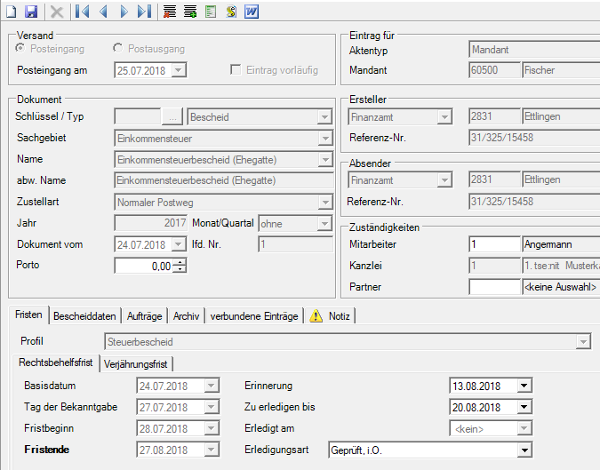Jump to the first record
Viewport: 600px width, 470px height.
[82, 11]
